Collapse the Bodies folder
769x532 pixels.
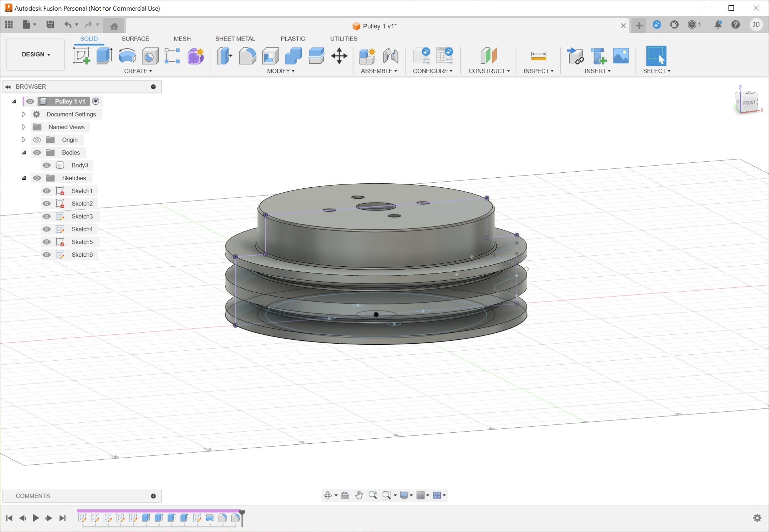point(24,152)
